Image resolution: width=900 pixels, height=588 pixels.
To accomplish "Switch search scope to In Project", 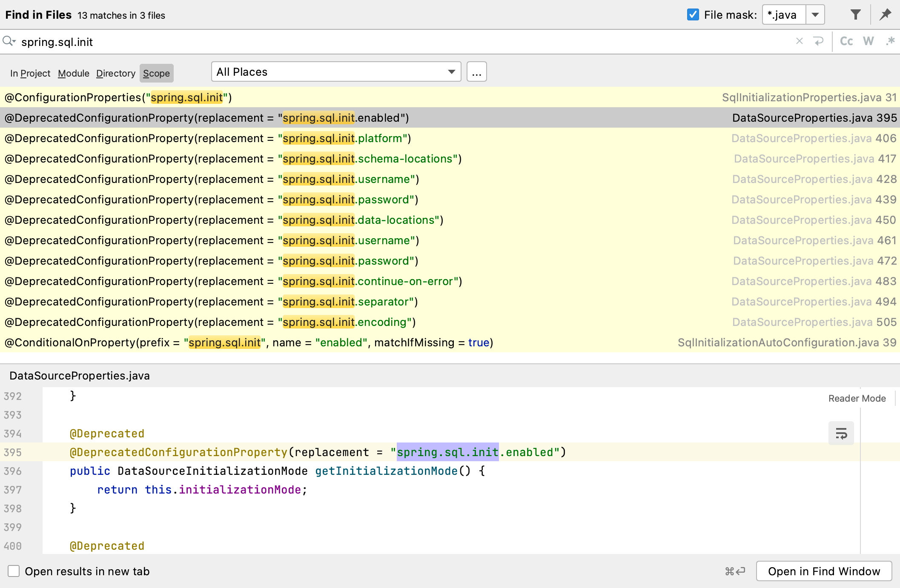I will [x=30, y=73].
